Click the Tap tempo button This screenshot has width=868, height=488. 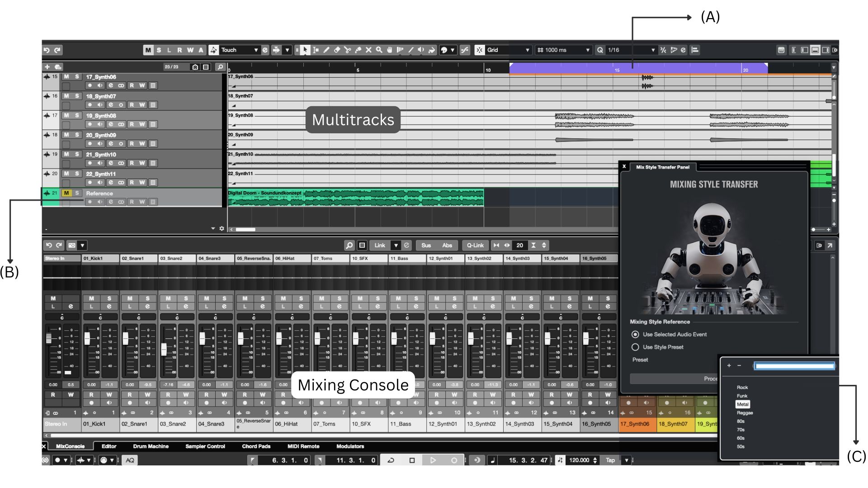coord(610,460)
